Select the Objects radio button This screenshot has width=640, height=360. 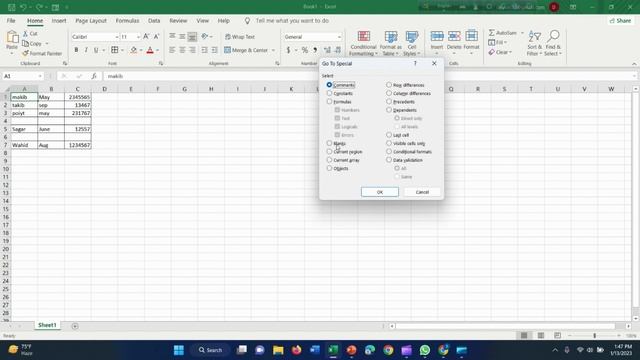click(x=329, y=168)
